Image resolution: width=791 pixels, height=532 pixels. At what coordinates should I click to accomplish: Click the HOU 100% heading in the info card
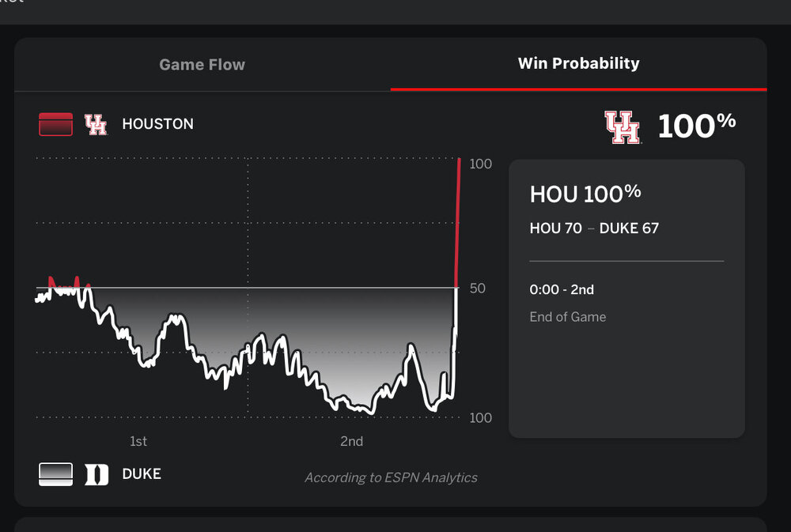(585, 194)
